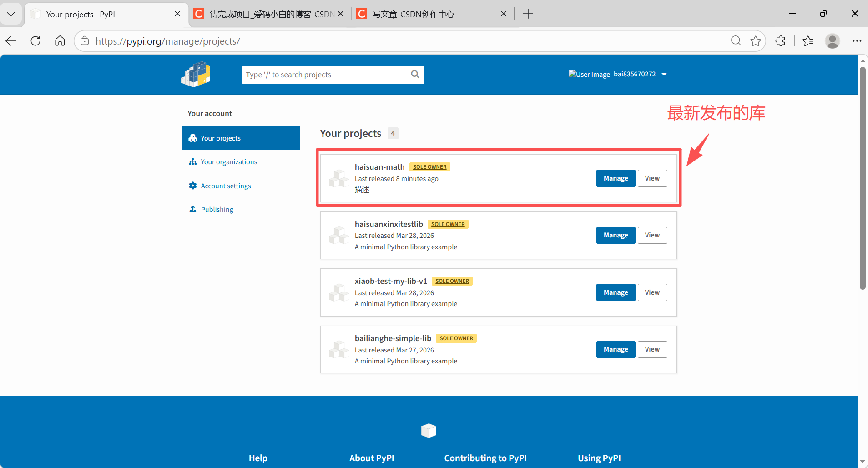The height and width of the screenshot is (468, 868).
Task: Click the browser address bar URL
Action: coord(167,41)
